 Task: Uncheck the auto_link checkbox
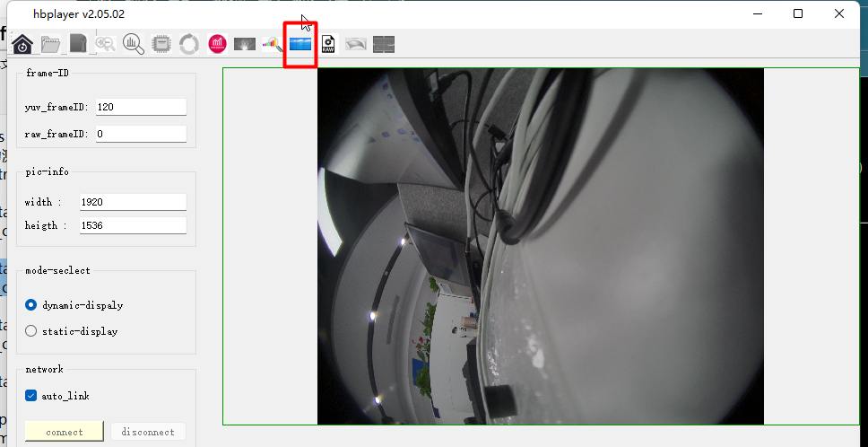(31, 396)
